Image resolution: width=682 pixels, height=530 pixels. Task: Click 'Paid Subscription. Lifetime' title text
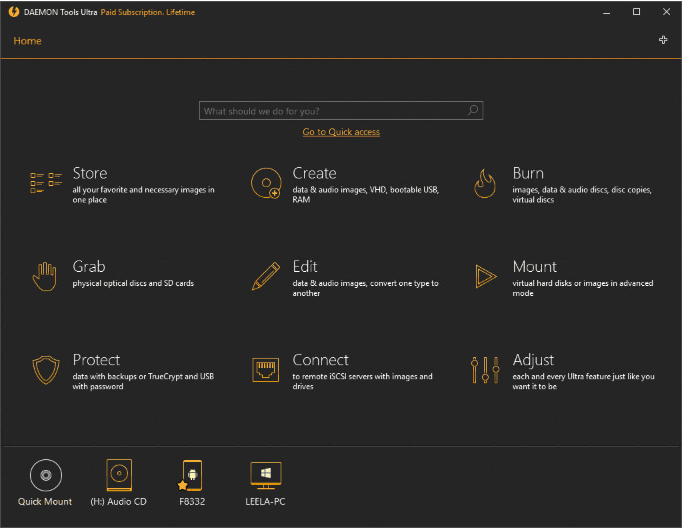(x=147, y=12)
